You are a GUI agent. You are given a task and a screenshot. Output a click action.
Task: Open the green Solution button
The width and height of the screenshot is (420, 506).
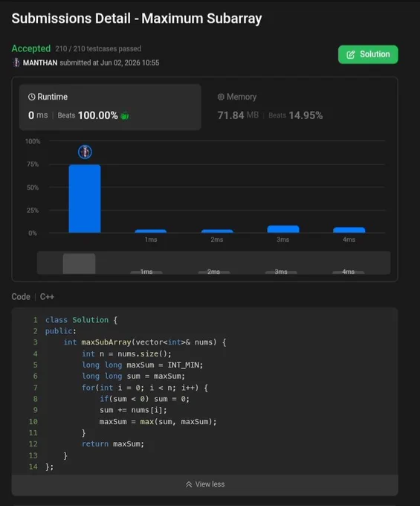pyautogui.click(x=368, y=54)
